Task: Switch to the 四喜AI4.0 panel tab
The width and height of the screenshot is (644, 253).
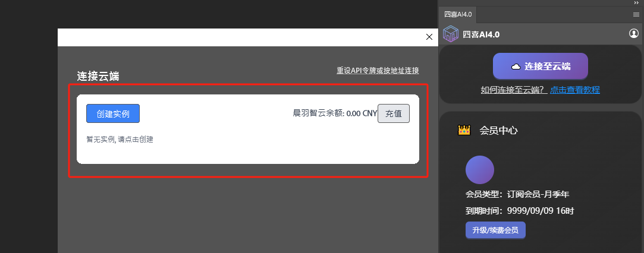Action: pyautogui.click(x=458, y=14)
